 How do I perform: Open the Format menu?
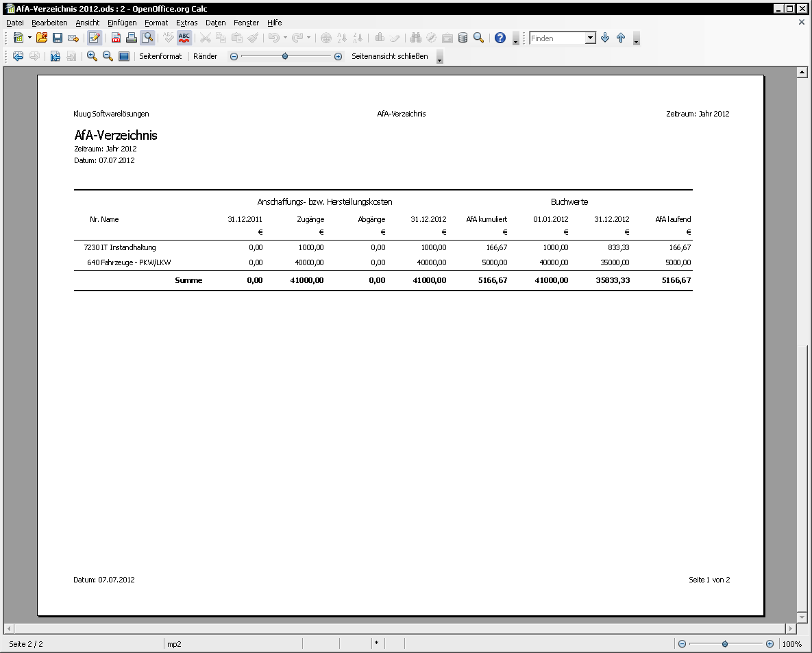[x=156, y=23]
